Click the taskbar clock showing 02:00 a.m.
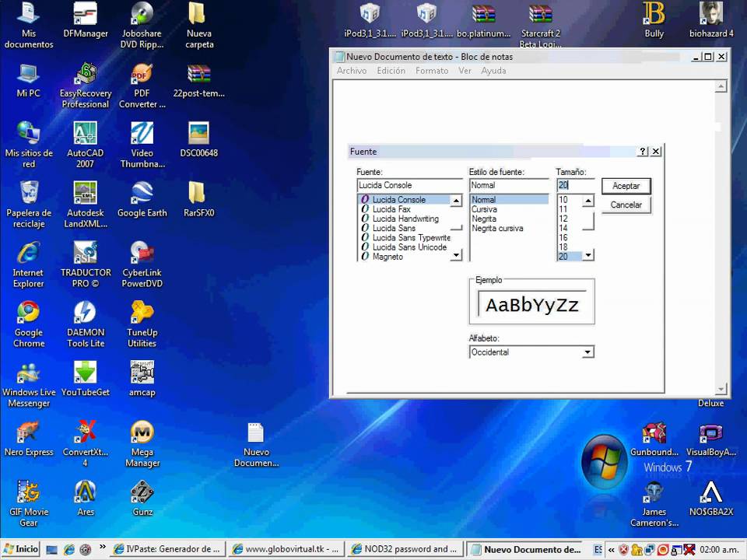 (x=719, y=550)
